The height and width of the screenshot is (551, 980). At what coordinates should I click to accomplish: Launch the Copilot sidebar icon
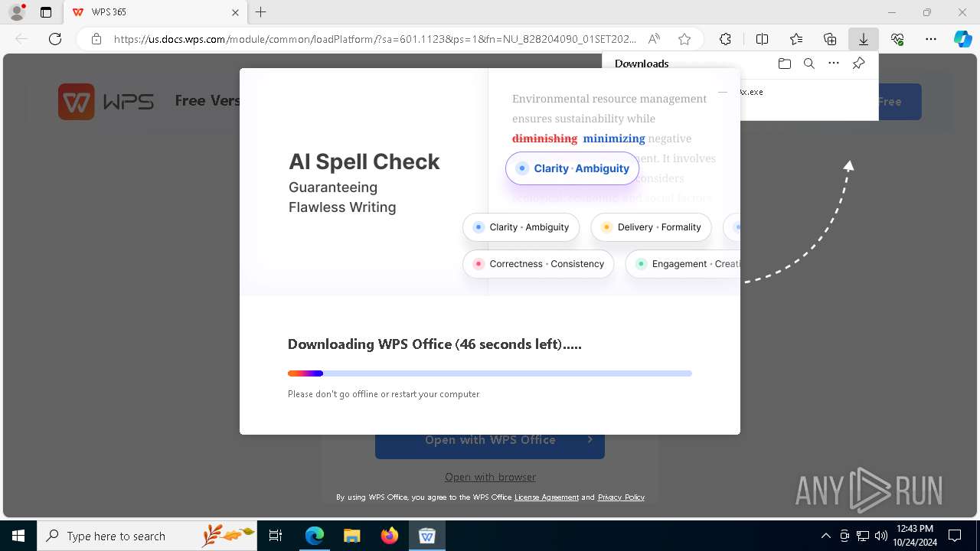pyautogui.click(x=962, y=39)
